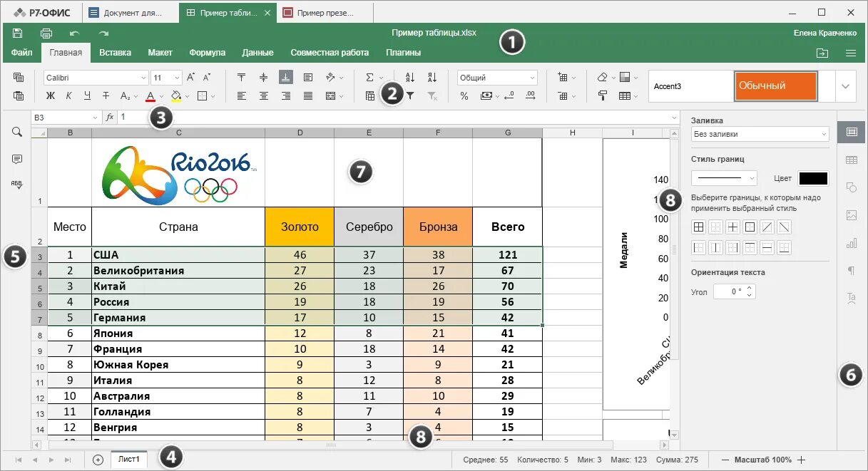Open the Без заливки fill dropdown

coord(760,133)
